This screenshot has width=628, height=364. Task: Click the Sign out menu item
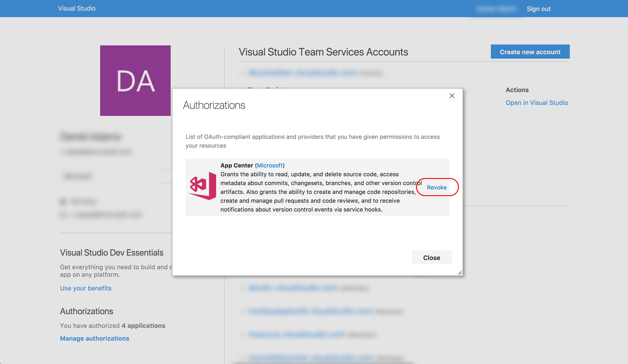click(x=539, y=9)
